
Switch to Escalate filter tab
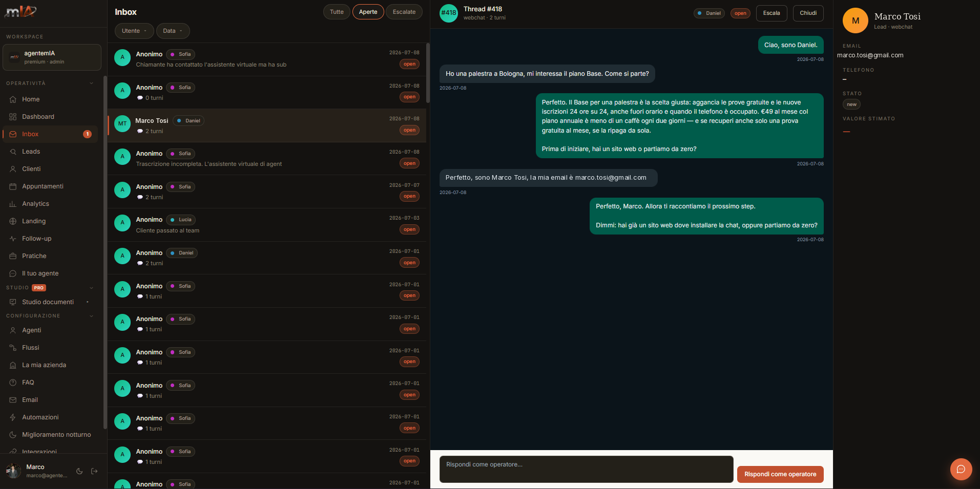404,12
